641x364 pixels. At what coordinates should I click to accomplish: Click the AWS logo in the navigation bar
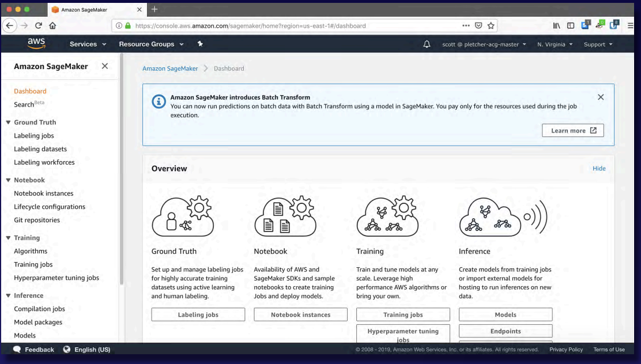[36, 43]
